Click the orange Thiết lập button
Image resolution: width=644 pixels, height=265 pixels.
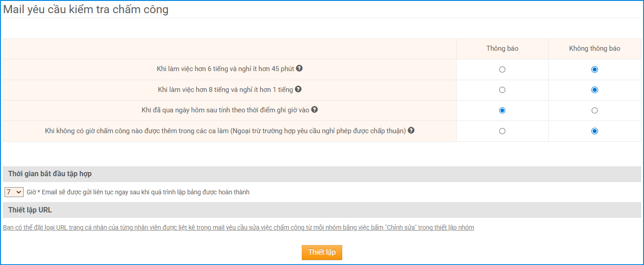pyautogui.click(x=322, y=252)
